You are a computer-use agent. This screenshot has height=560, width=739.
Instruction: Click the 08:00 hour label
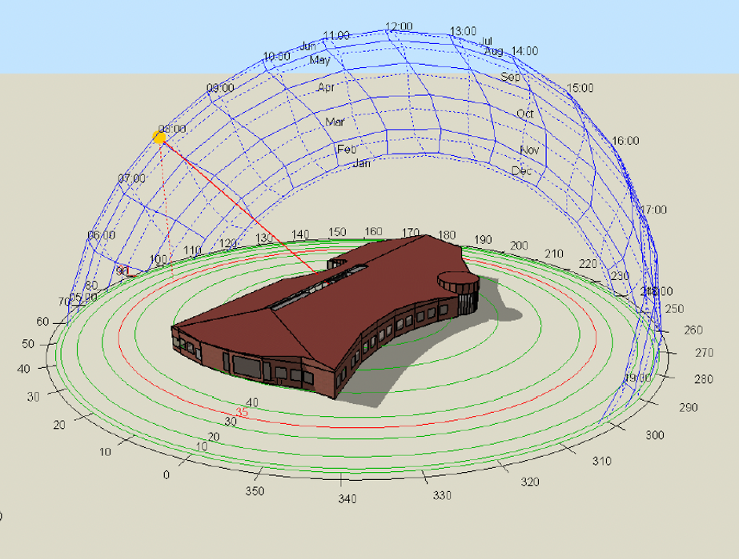tap(172, 129)
